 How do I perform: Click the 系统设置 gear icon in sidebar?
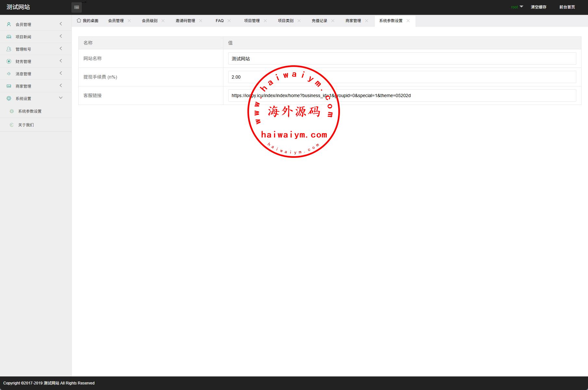click(9, 98)
